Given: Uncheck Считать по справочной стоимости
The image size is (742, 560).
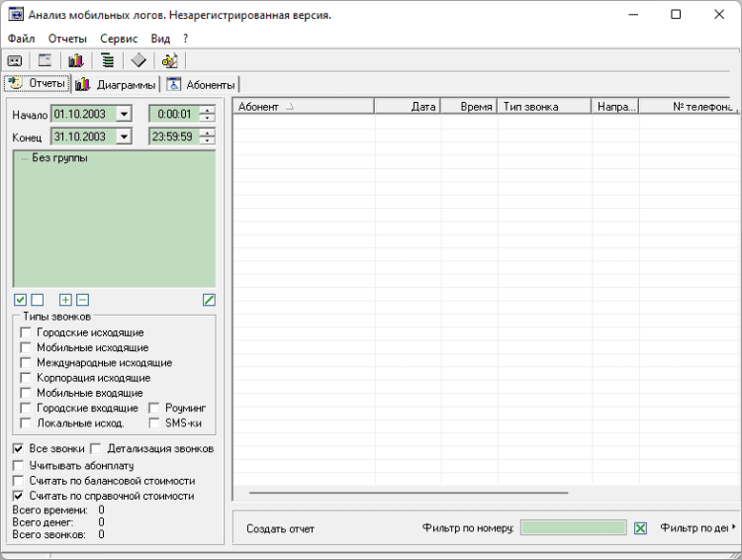Looking at the screenshot, I should coord(19,496).
